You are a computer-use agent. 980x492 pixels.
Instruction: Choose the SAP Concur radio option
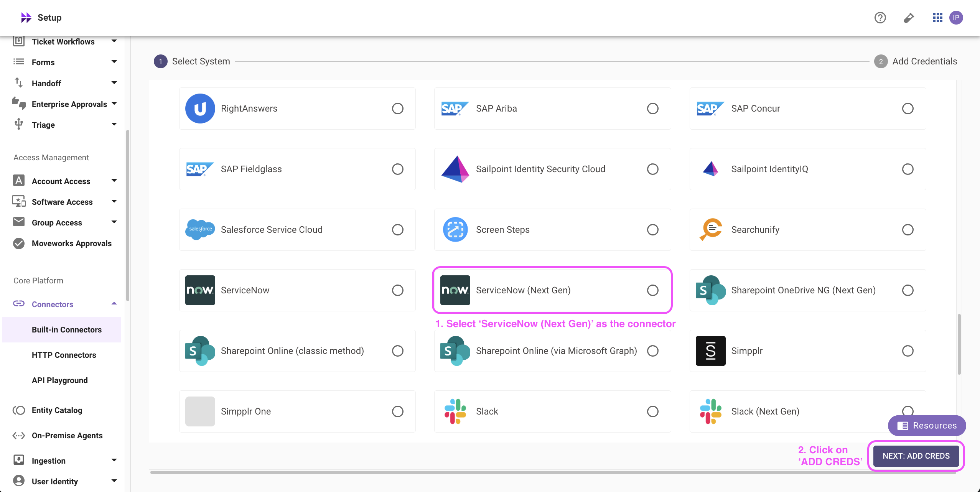908,109
